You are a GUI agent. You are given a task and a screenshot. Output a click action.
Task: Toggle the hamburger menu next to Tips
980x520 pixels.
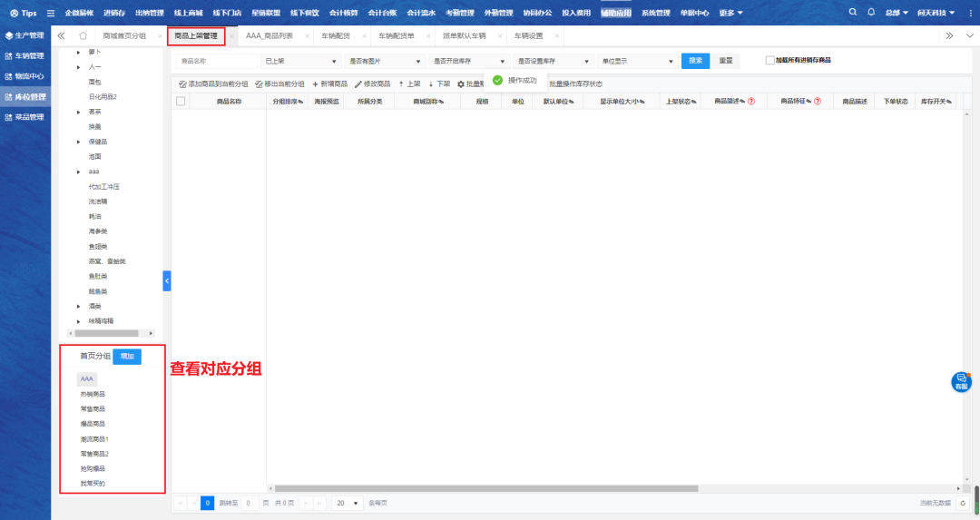[51, 13]
